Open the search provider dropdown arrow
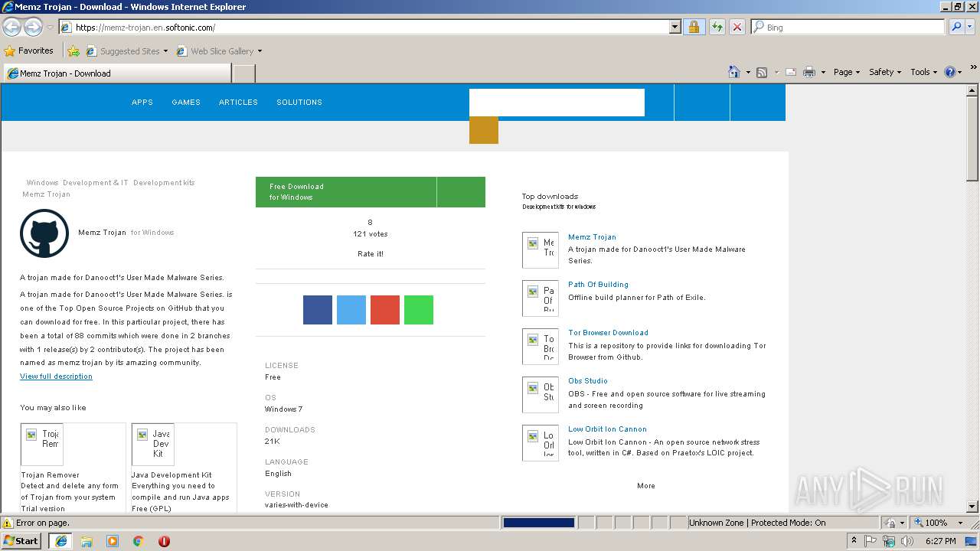 972,27
